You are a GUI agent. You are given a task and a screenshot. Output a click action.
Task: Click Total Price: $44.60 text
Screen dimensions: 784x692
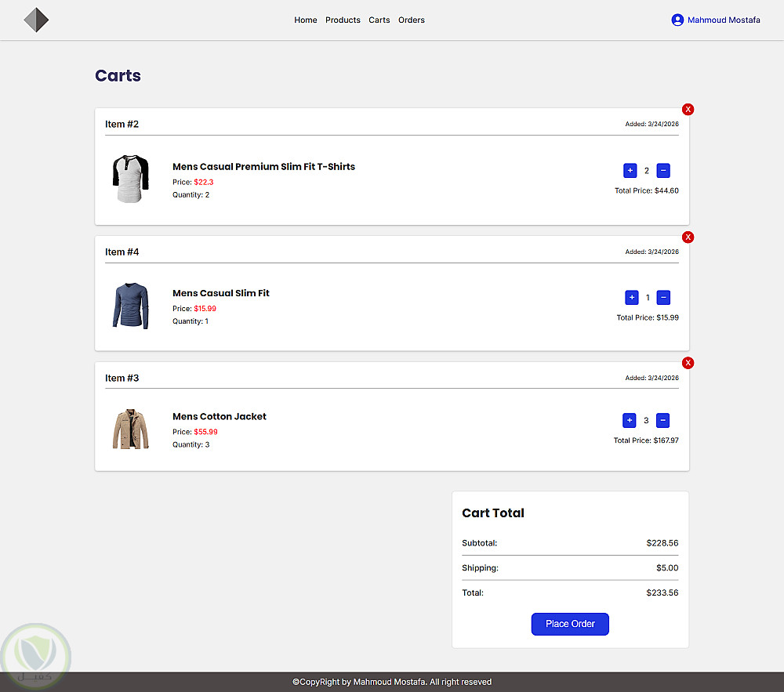point(647,191)
